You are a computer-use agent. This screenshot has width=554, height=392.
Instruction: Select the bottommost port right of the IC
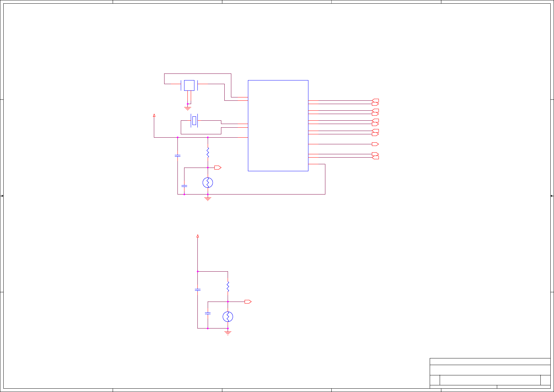375,157
